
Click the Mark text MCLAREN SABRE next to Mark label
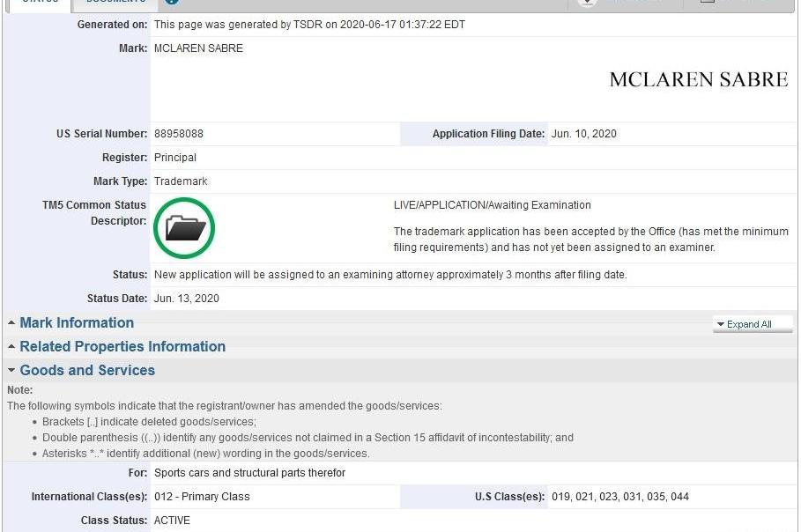[x=199, y=48]
